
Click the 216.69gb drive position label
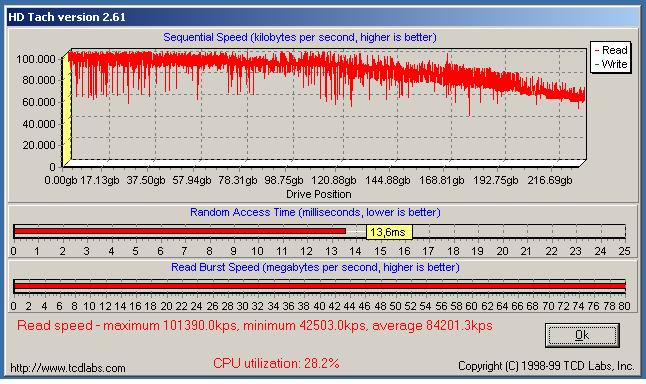coord(550,180)
